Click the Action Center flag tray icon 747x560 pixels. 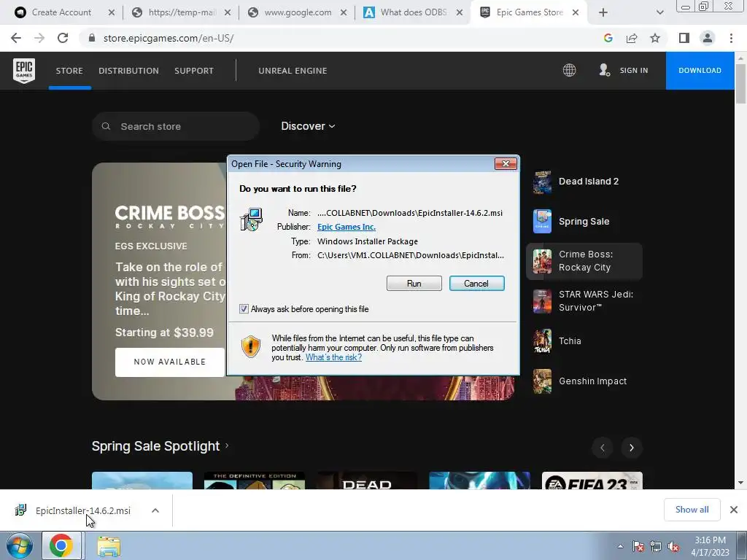[x=638, y=547]
